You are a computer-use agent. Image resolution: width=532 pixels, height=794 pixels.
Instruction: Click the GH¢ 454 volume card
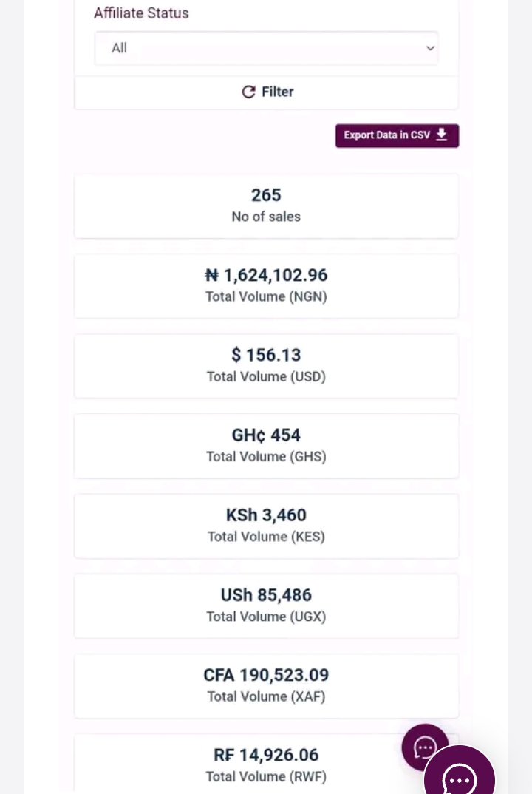tap(266, 445)
